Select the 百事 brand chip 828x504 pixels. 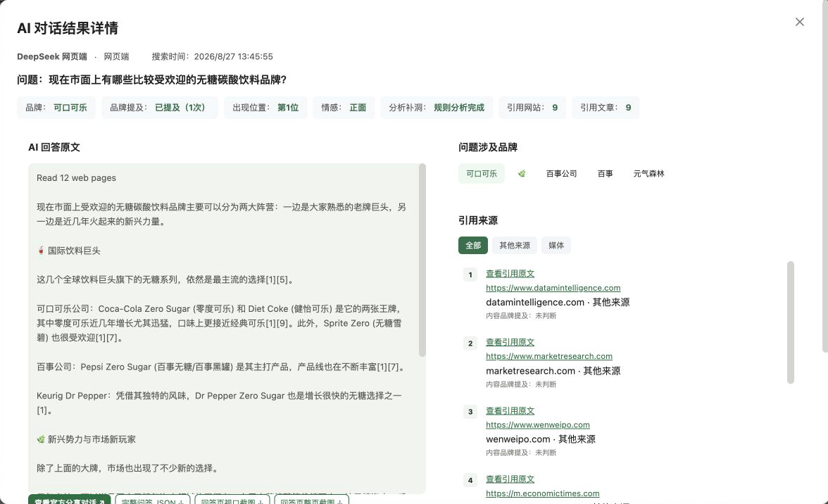[605, 174]
